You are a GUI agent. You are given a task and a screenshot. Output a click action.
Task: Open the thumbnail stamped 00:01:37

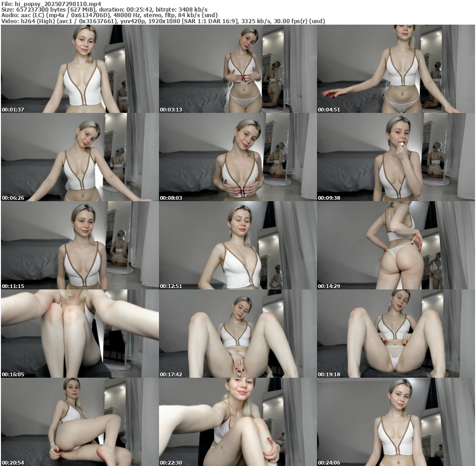coord(79,69)
